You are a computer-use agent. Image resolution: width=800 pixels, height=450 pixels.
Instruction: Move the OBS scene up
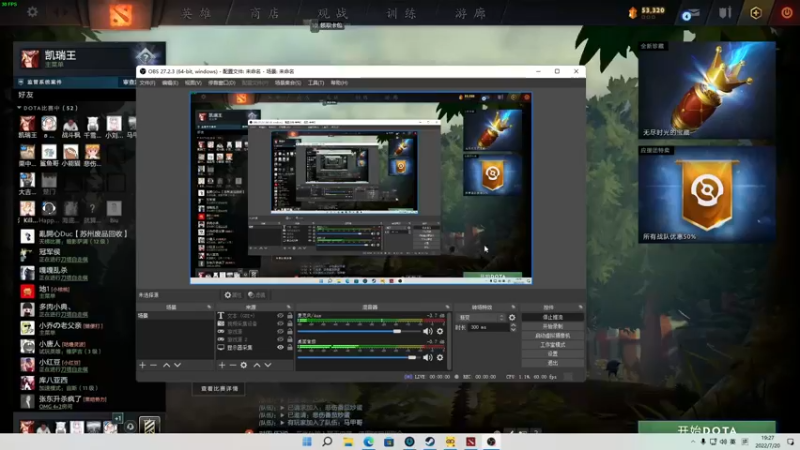pos(166,365)
